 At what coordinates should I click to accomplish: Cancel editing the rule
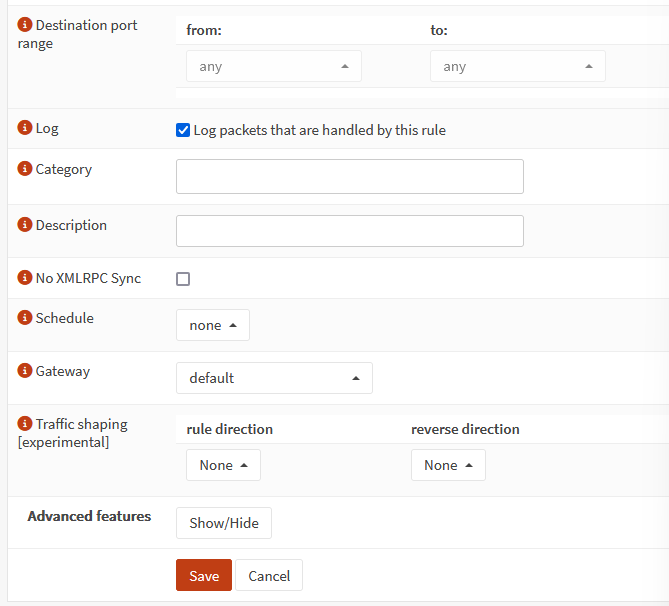pyautogui.click(x=269, y=575)
